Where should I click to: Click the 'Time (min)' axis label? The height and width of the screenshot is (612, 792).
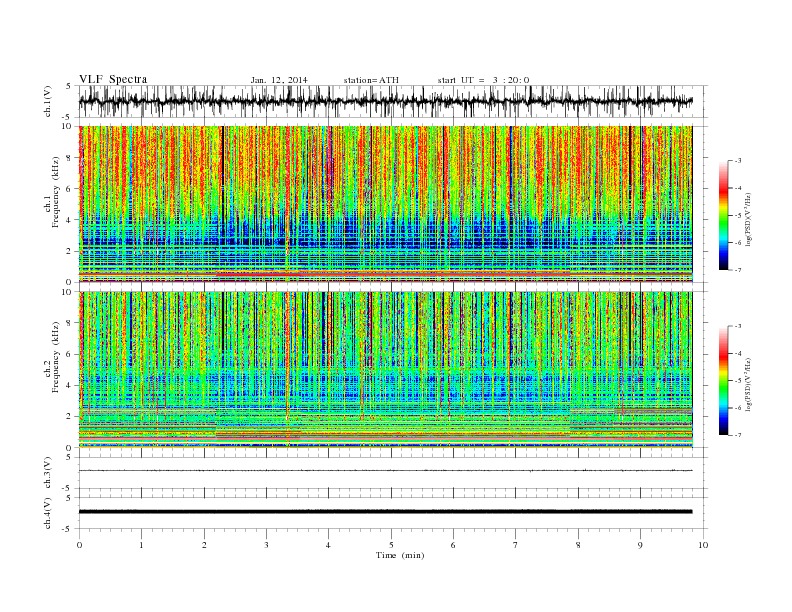point(400,555)
